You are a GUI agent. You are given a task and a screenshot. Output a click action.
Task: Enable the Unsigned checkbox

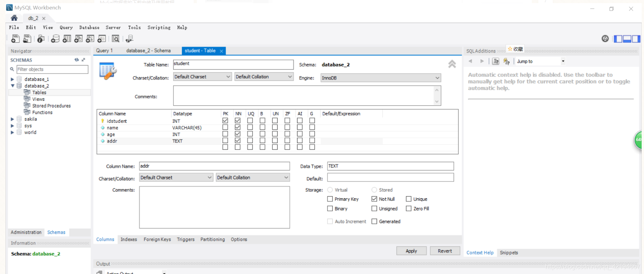click(374, 209)
